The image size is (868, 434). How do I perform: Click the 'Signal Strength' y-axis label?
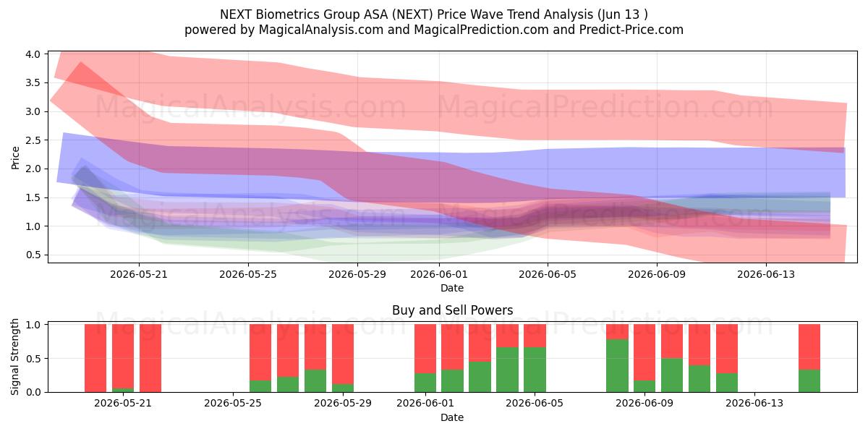16,358
